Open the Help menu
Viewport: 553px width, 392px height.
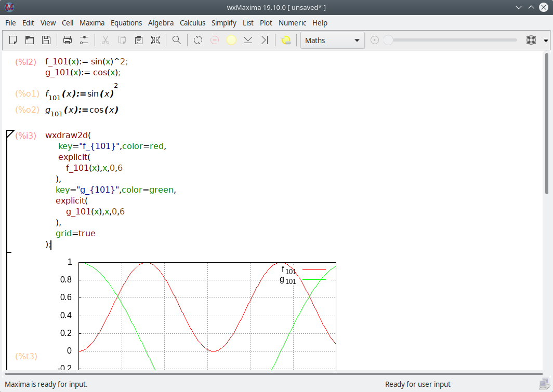point(320,23)
